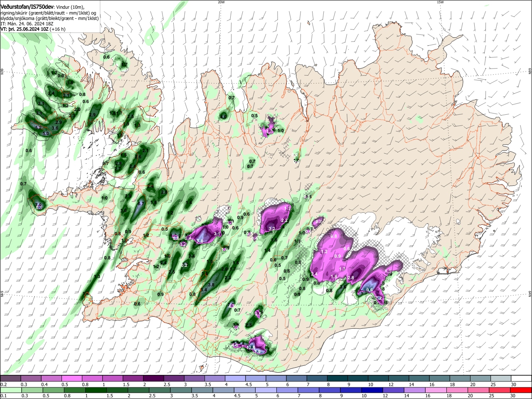Click the deep blue rain swatch between 10 and 12

coord(372,390)
